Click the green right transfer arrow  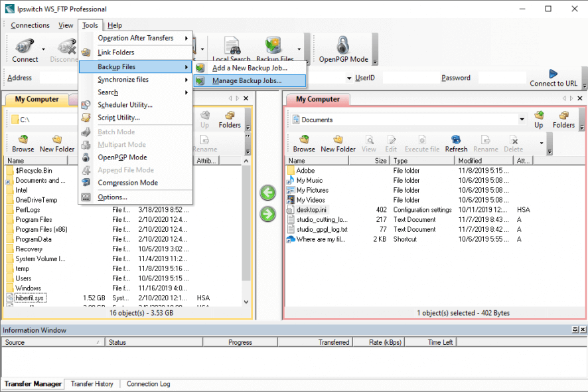click(267, 214)
